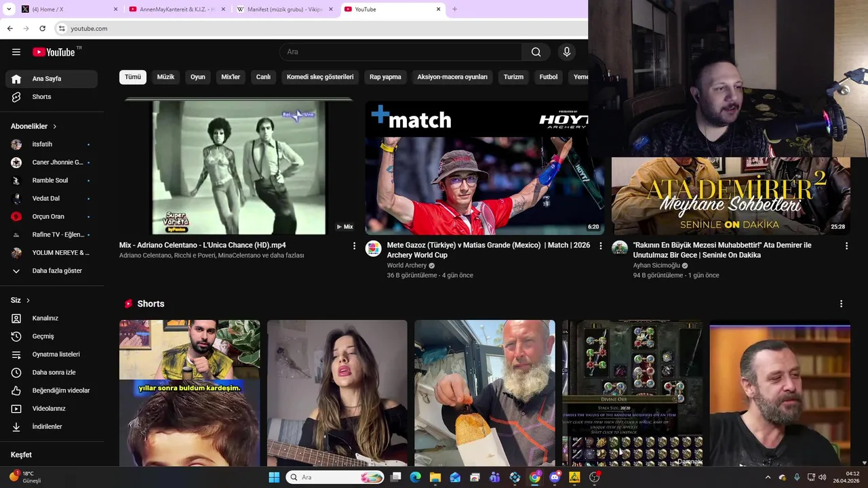Show hidden system tray icons
The height and width of the screenshot is (488, 868).
coord(768,477)
